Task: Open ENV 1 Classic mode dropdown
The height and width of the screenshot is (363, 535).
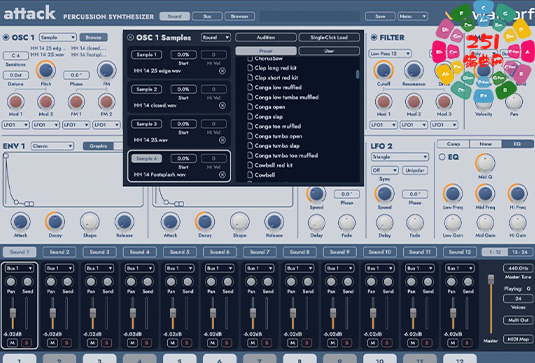Action: (x=52, y=146)
